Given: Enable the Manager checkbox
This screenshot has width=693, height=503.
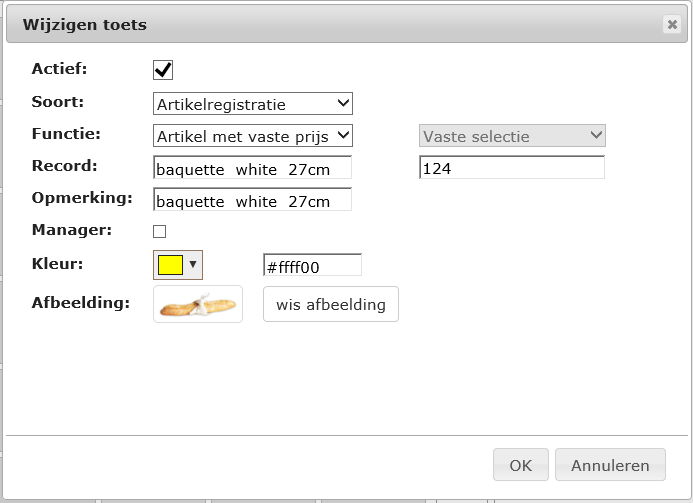Looking at the screenshot, I should [159, 231].
